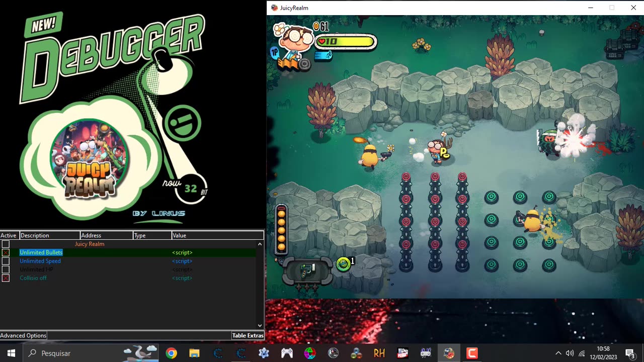Click script value of Unlimited Bullets
Image resolution: width=644 pixels, height=362 pixels.
[182, 252]
